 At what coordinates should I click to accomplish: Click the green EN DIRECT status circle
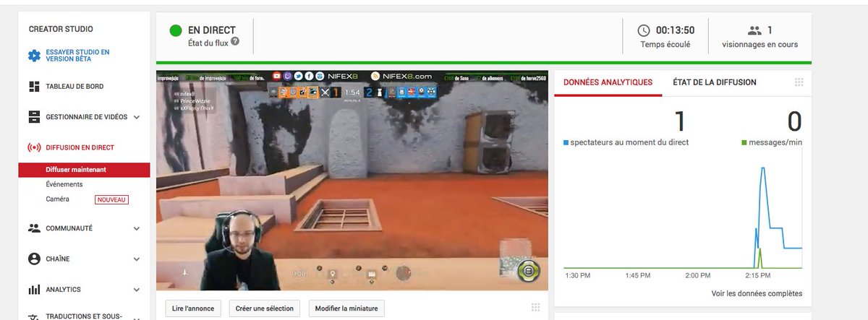176,30
